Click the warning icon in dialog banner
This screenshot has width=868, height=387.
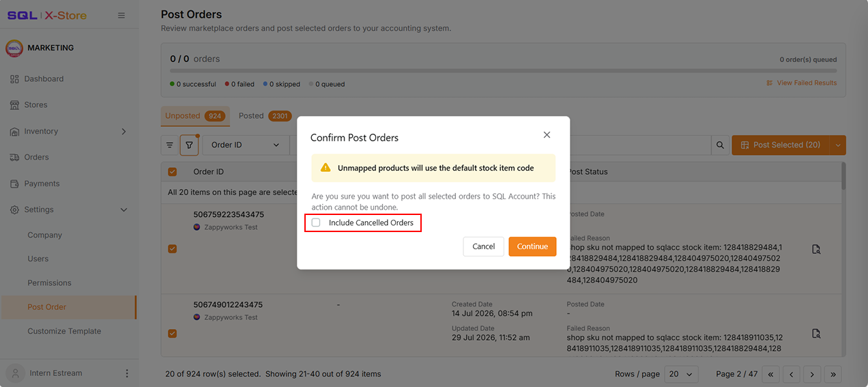[x=325, y=168]
